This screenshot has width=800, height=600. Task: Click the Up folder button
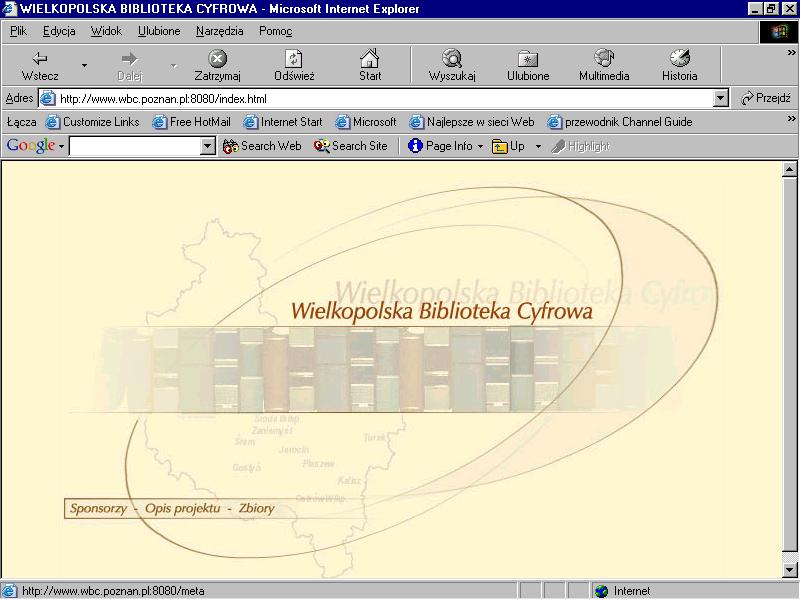pos(509,146)
